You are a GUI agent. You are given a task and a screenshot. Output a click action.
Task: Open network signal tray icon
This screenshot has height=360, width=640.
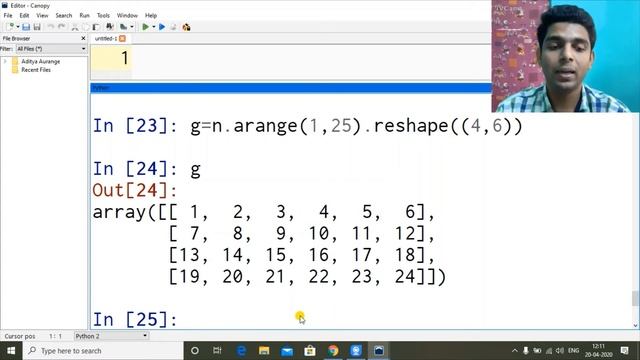(549, 351)
